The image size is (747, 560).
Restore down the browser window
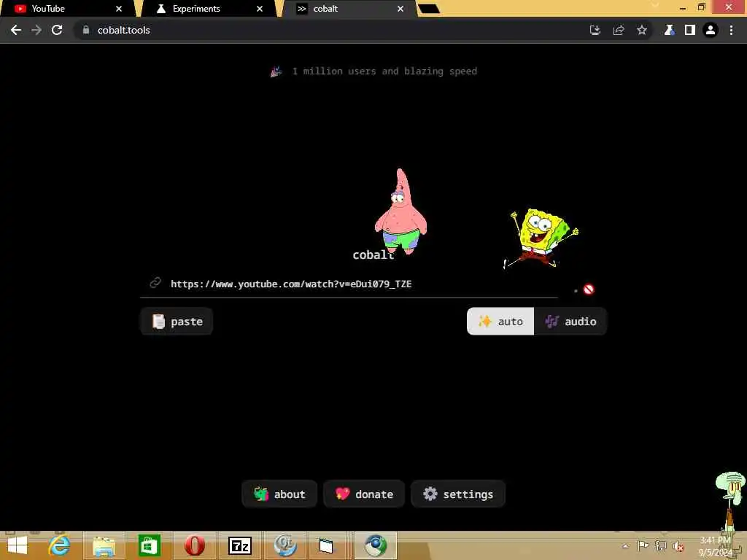pos(701,7)
